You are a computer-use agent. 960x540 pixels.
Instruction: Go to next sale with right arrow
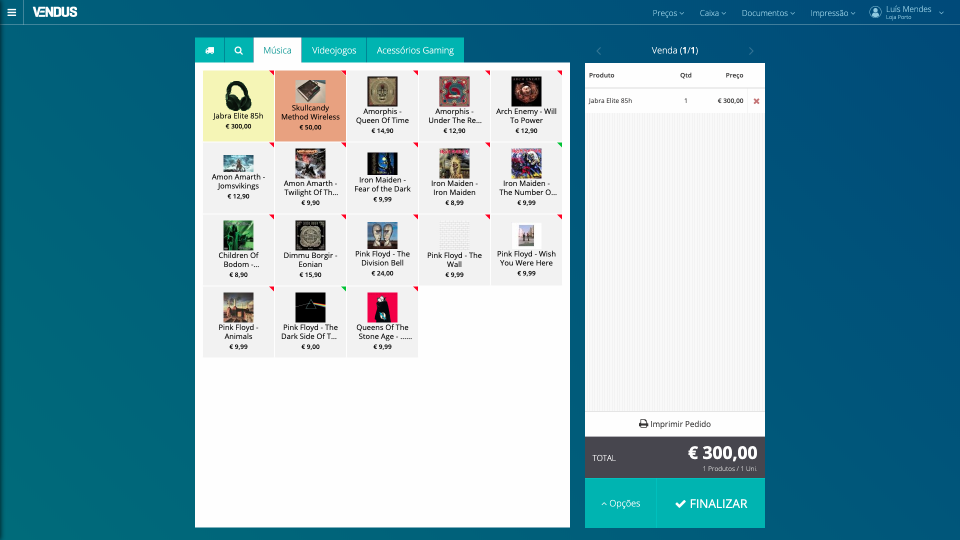coord(751,51)
